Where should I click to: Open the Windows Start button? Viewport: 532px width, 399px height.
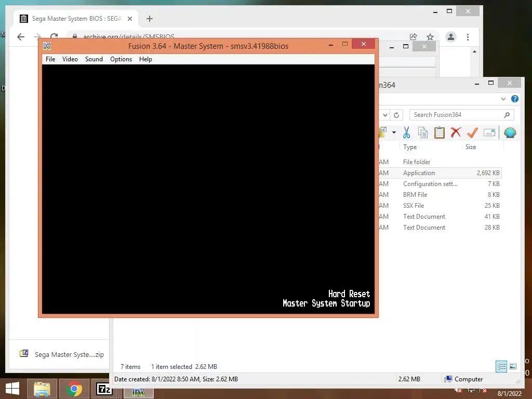coord(12,389)
